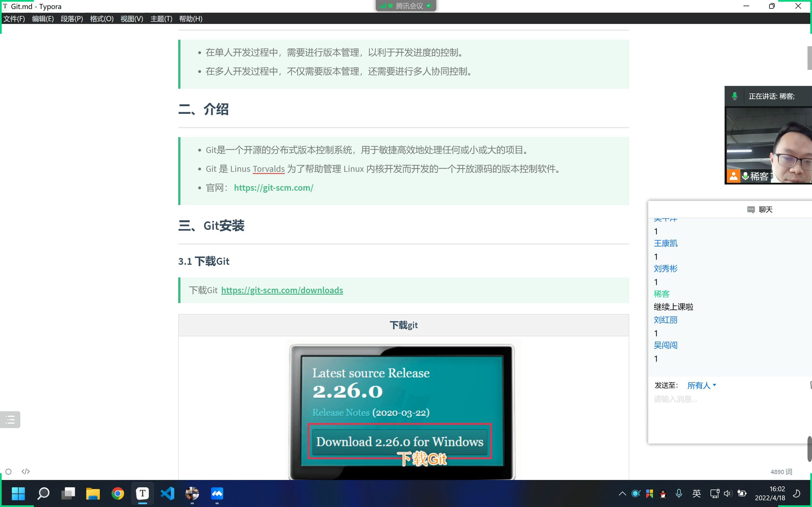The image size is (812, 507).
Task: Open Chrome from the taskbar
Action: [118, 493]
